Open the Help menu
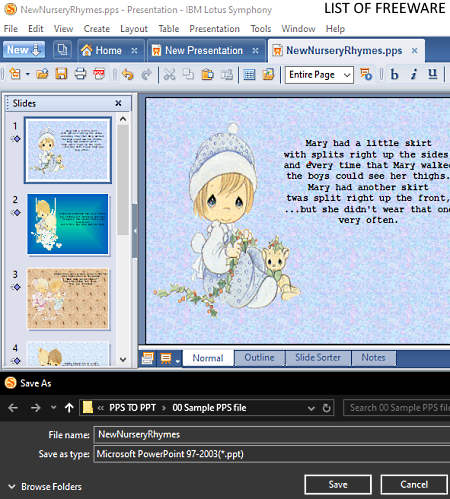The image size is (450, 499). [x=335, y=29]
